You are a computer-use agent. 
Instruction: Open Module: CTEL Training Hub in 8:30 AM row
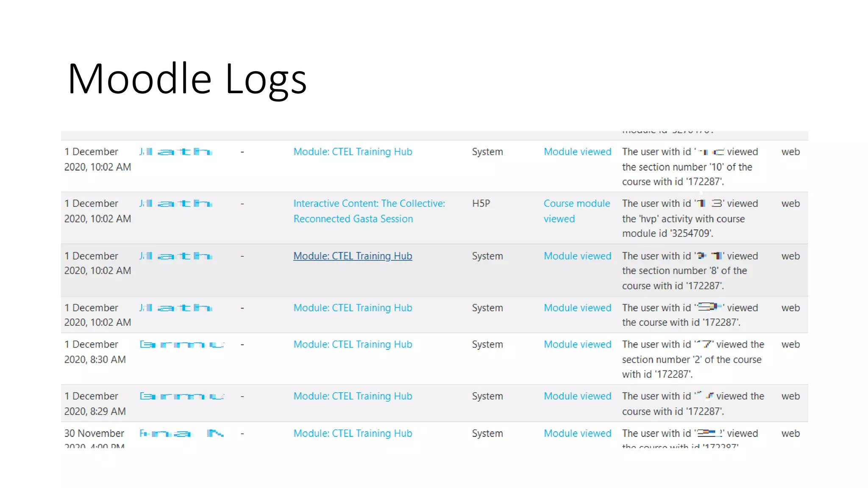[x=353, y=344]
